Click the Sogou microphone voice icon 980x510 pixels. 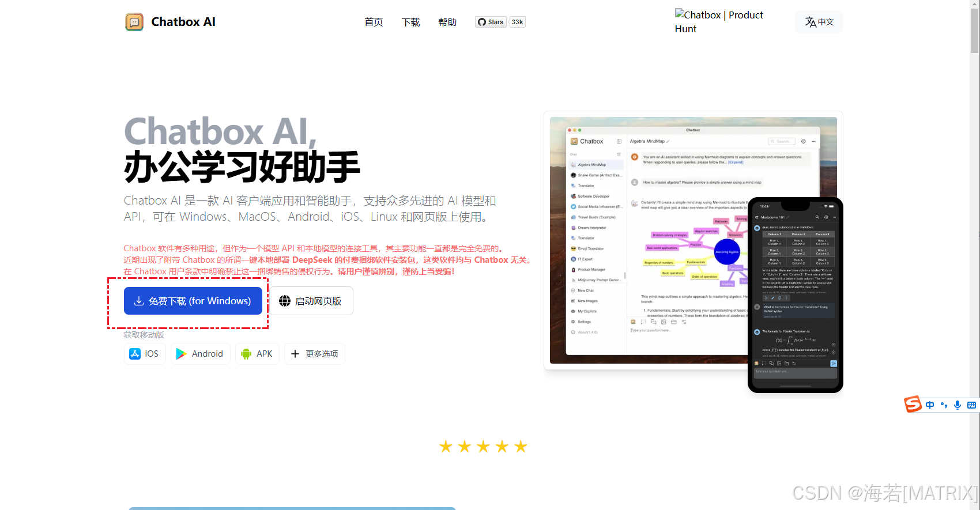coord(958,405)
